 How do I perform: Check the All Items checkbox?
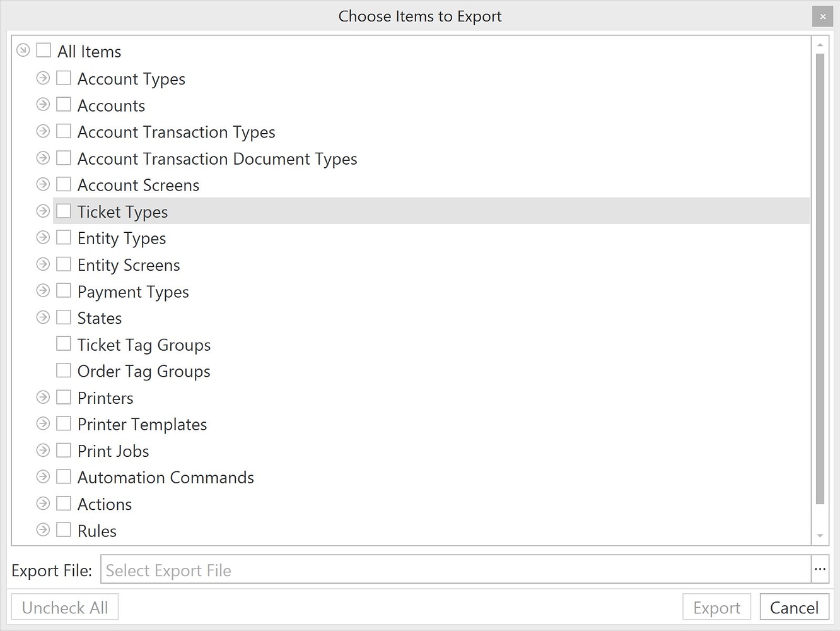(x=43, y=50)
